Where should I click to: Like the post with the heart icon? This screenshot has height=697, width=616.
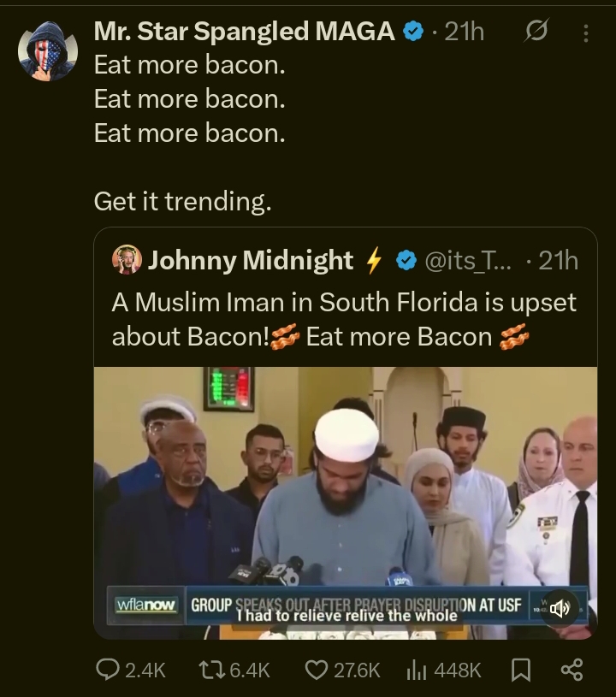coord(317,670)
